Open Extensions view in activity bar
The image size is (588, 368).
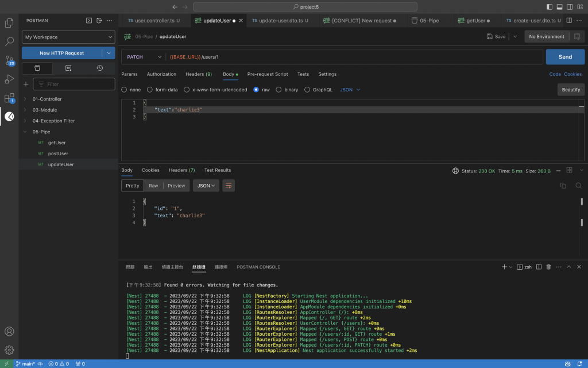9,98
